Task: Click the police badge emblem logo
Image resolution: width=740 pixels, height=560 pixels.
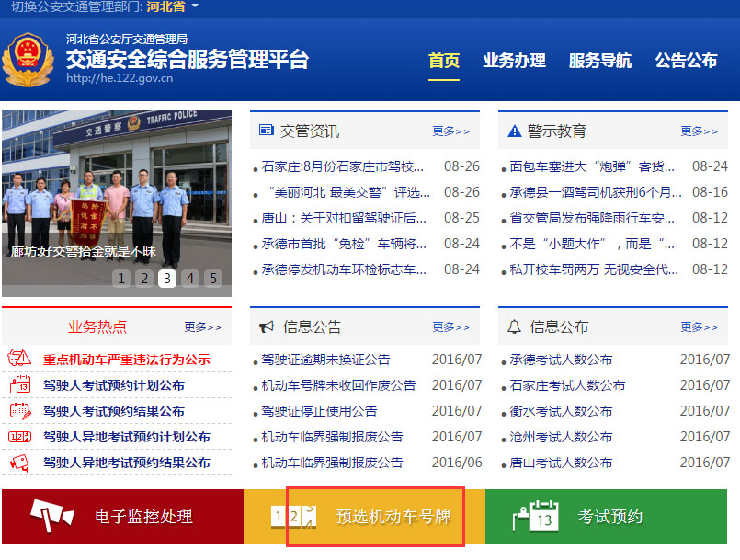Action: point(28,61)
